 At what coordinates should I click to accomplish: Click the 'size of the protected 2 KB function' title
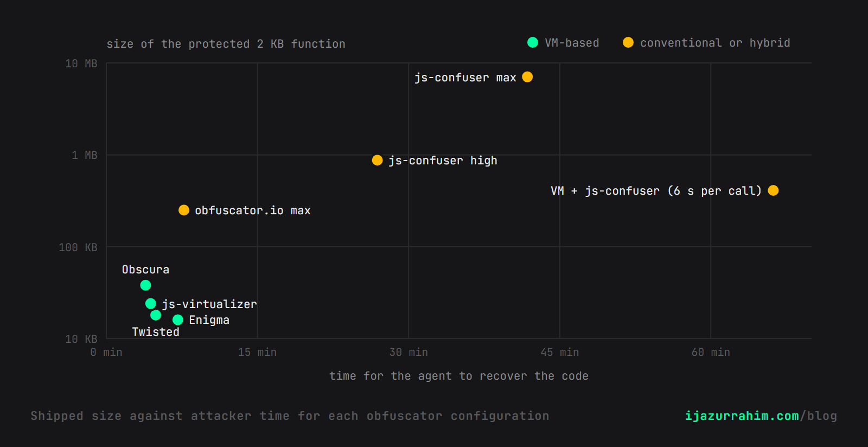click(226, 44)
